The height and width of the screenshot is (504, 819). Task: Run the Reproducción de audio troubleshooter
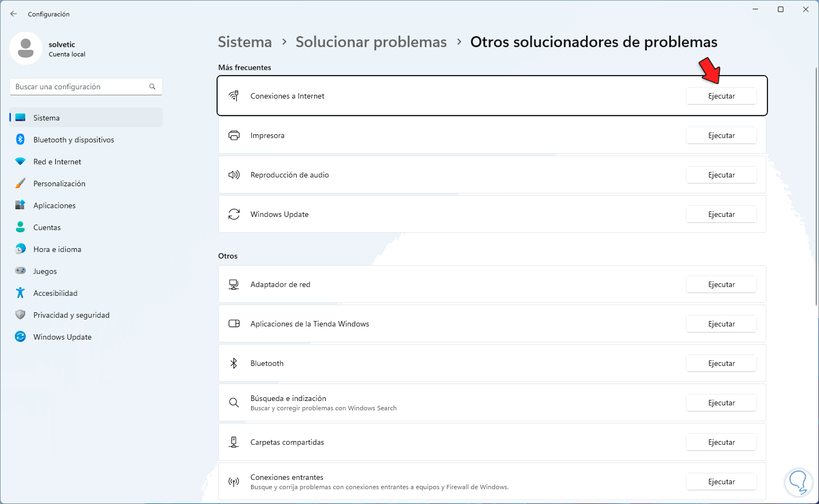[721, 175]
